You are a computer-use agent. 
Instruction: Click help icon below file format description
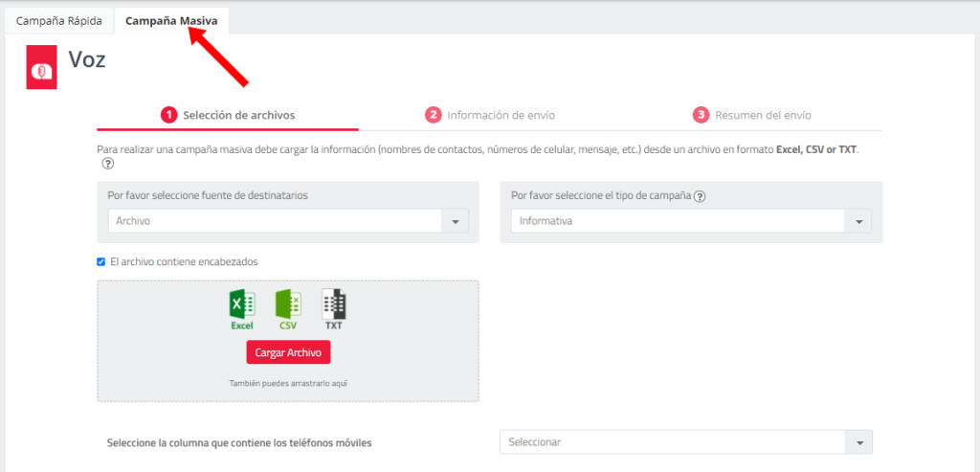pyautogui.click(x=108, y=165)
